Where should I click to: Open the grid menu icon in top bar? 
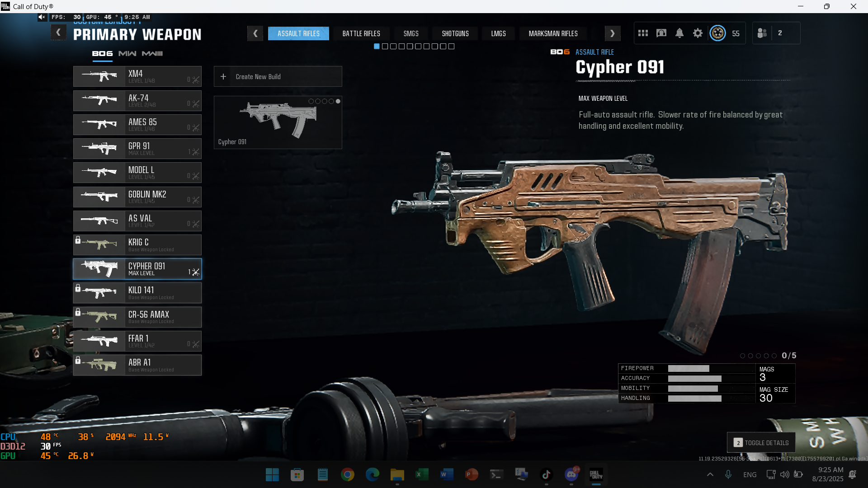click(x=643, y=33)
